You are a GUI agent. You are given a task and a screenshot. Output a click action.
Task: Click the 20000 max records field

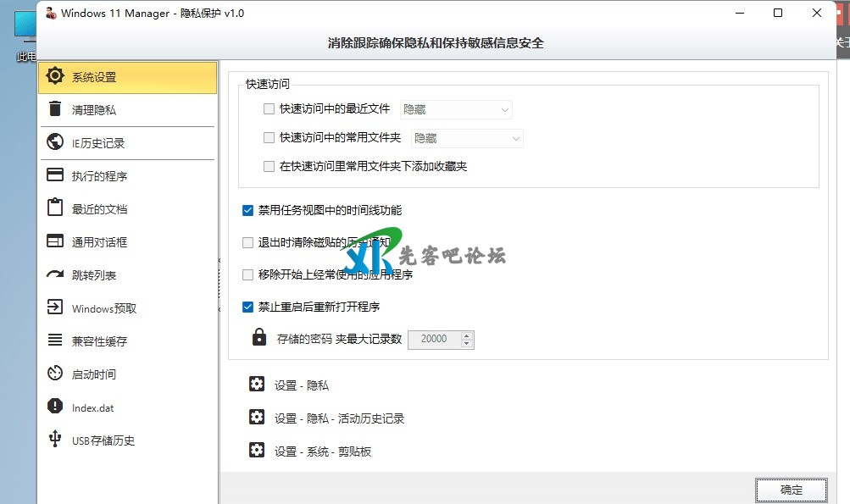coord(434,340)
